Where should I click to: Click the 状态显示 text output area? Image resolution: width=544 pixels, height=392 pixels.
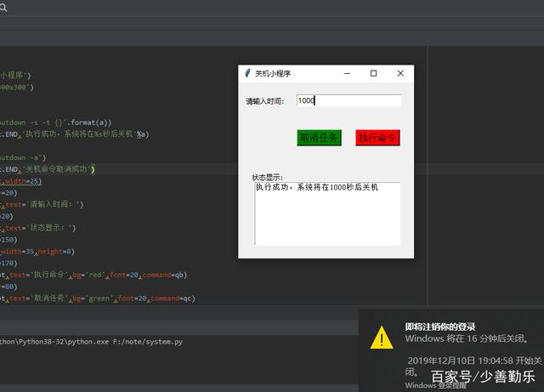click(x=327, y=213)
